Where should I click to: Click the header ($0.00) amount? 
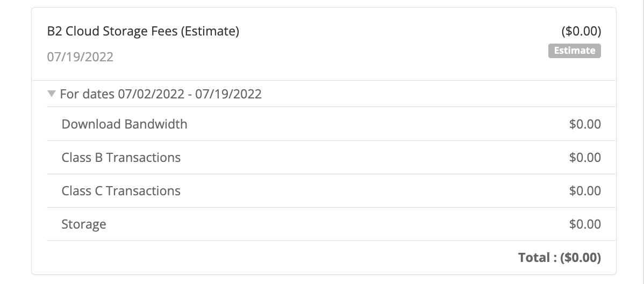pyautogui.click(x=581, y=31)
